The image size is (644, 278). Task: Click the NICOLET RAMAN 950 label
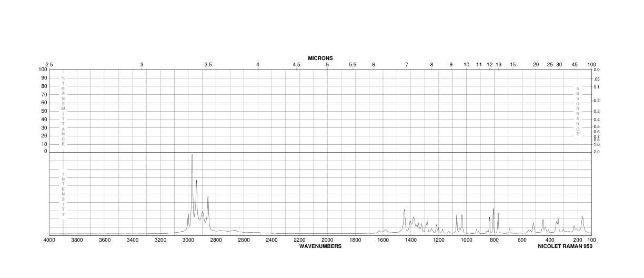(x=565, y=246)
